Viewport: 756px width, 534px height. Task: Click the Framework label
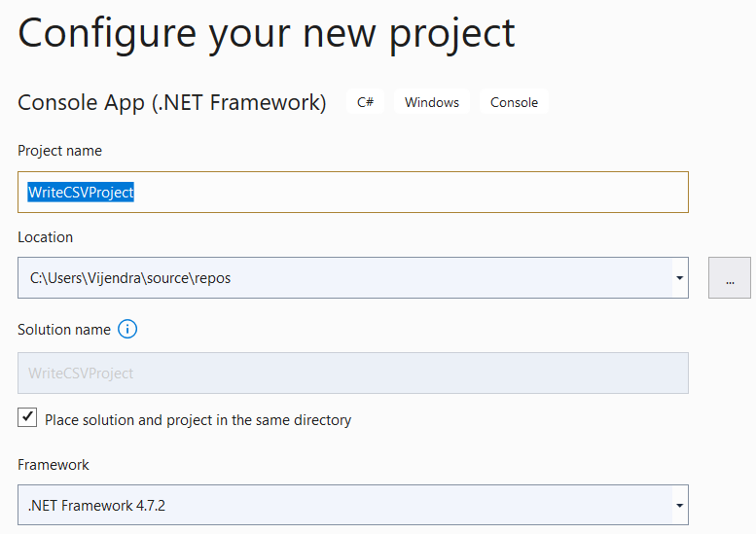click(x=54, y=465)
